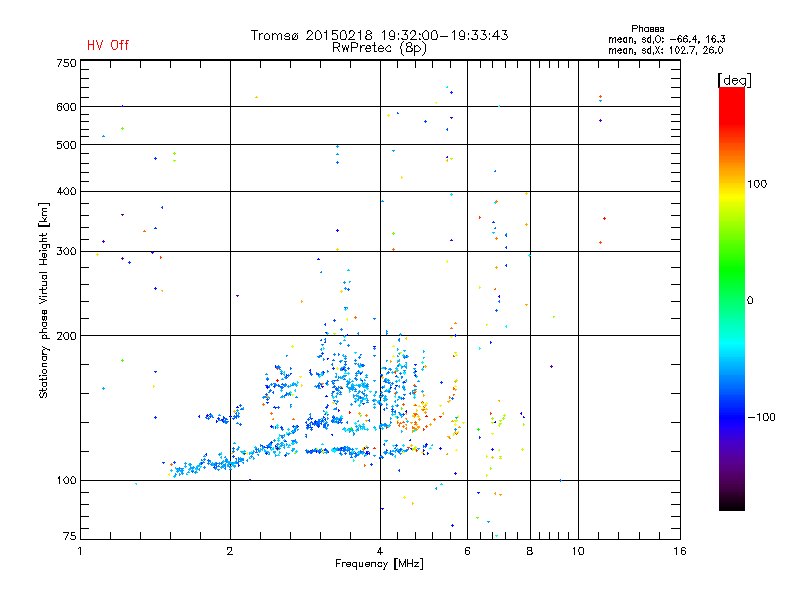Click the red 'HV Off' status label
This screenshot has height=600, width=800.
tap(108, 45)
